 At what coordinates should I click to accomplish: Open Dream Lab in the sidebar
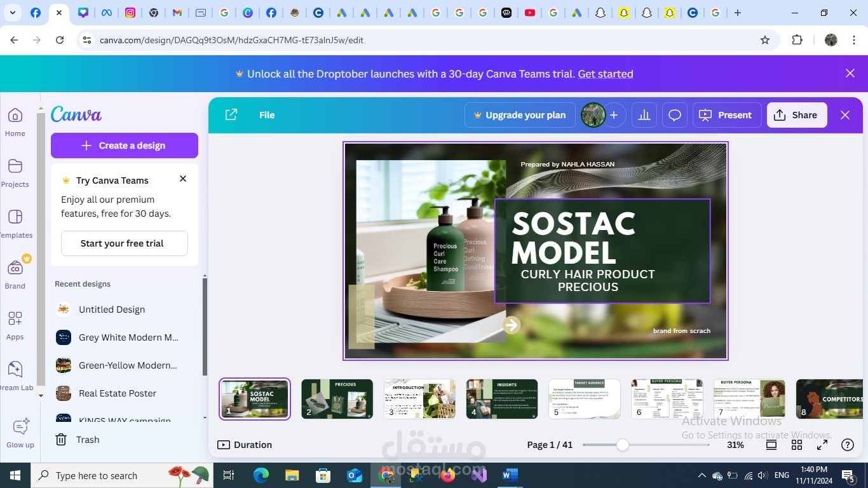[15, 369]
